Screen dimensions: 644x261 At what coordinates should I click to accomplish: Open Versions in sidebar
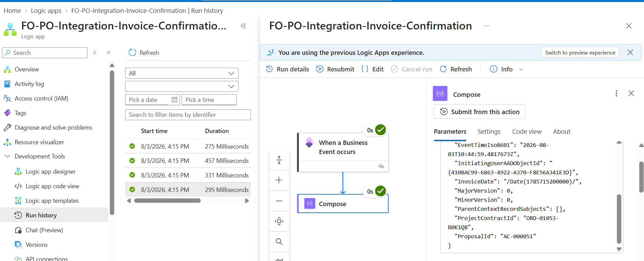(x=36, y=245)
